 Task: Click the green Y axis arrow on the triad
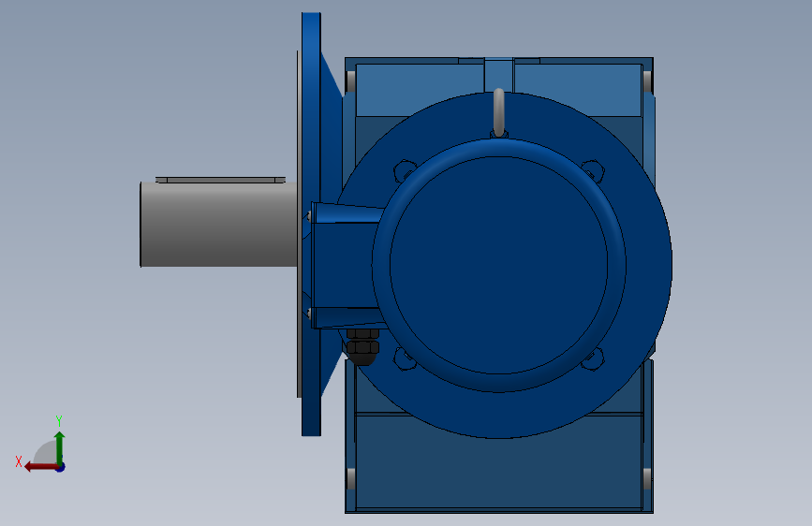pos(60,447)
